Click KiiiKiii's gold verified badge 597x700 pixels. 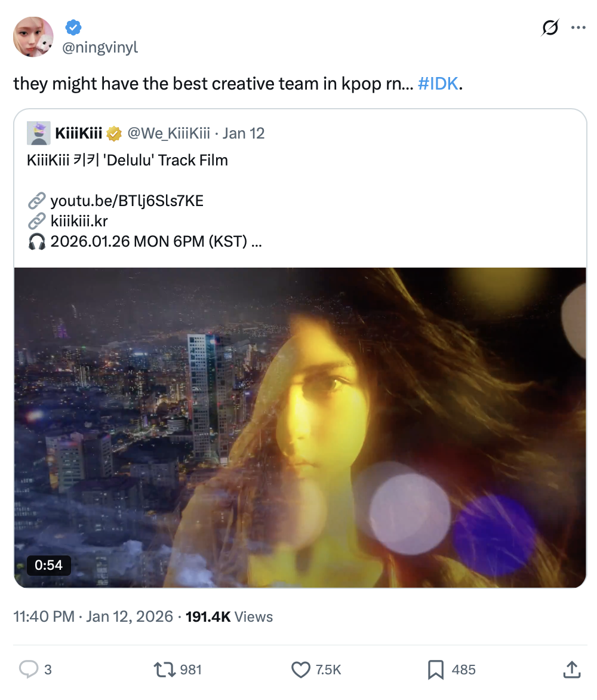pos(114,133)
